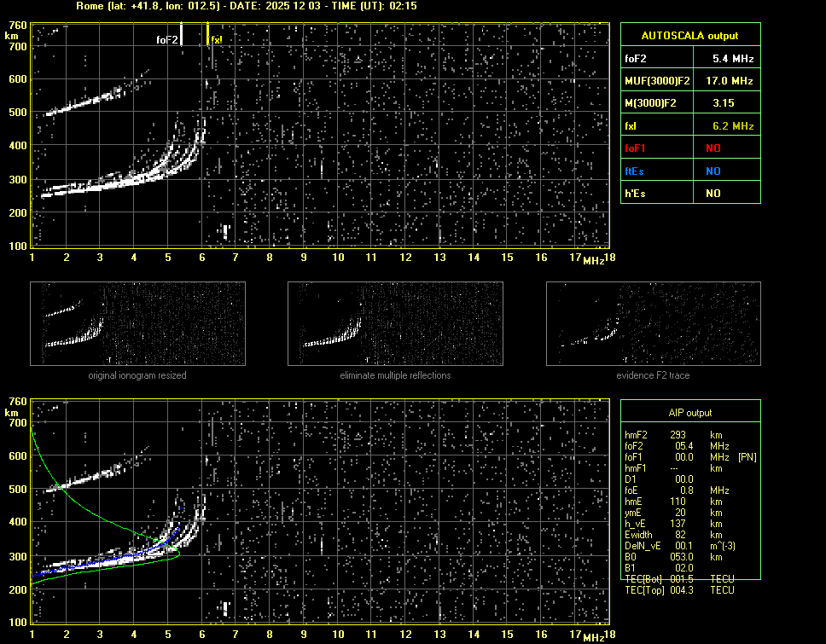Click the blue ftEs label
This screenshot has width=826, height=644.
coord(636,171)
